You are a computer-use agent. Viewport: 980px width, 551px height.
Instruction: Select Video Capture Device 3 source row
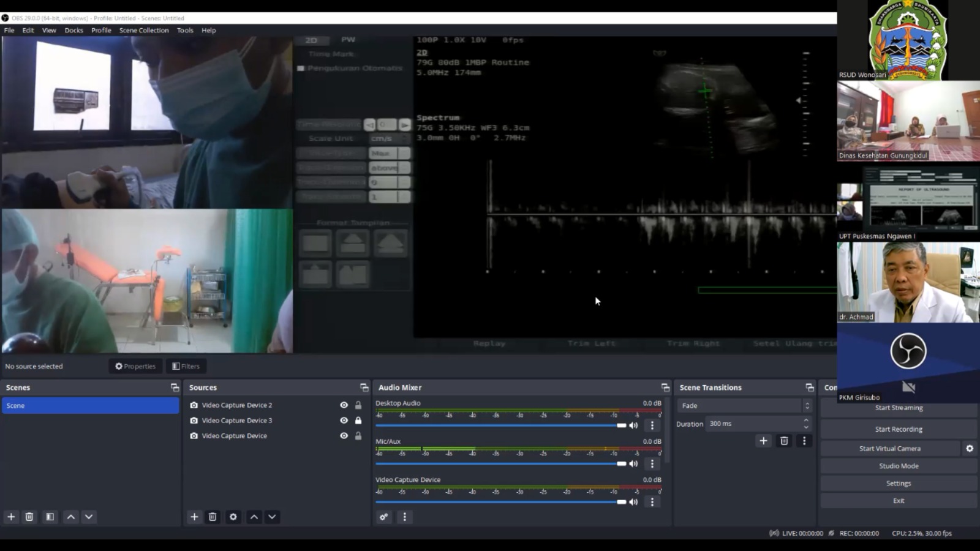tap(276, 421)
